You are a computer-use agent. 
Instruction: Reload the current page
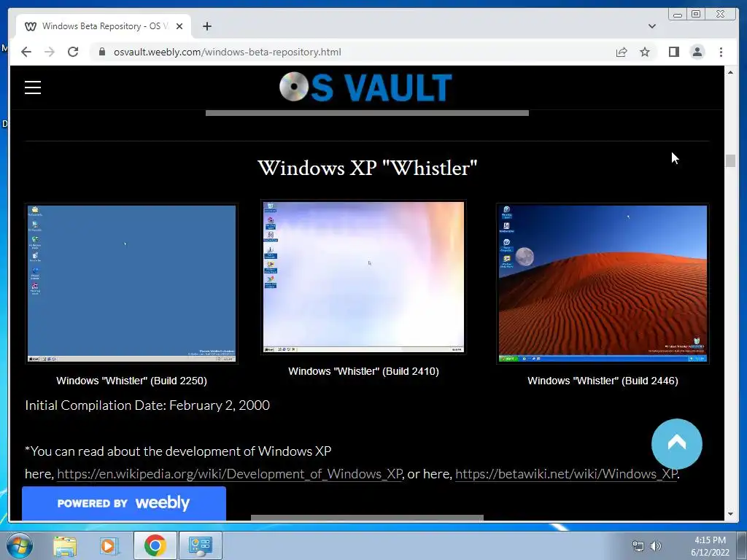(73, 52)
